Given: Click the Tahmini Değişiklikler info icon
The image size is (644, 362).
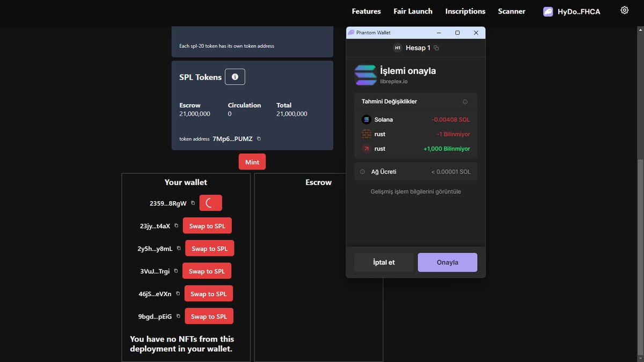Looking at the screenshot, I should click(x=465, y=102).
